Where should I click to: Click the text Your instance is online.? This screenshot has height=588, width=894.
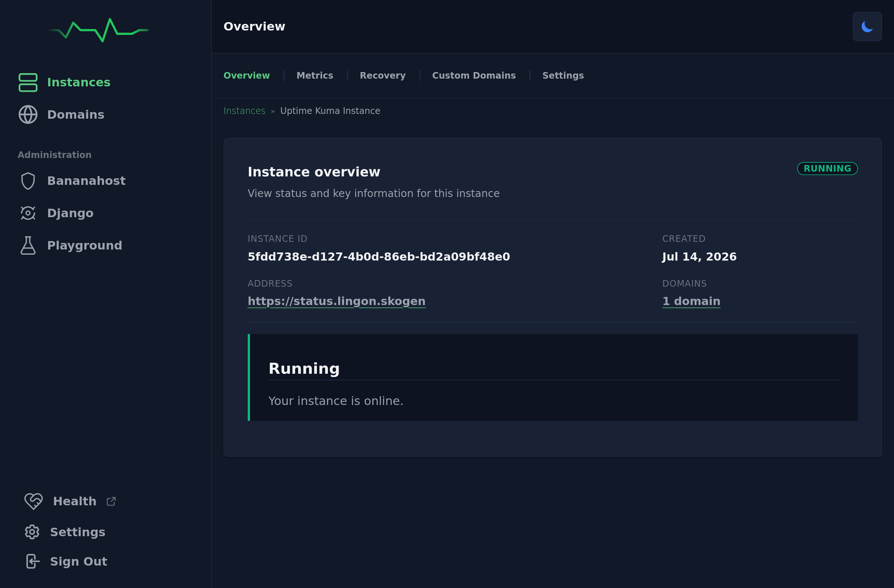[x=336, y=401]
